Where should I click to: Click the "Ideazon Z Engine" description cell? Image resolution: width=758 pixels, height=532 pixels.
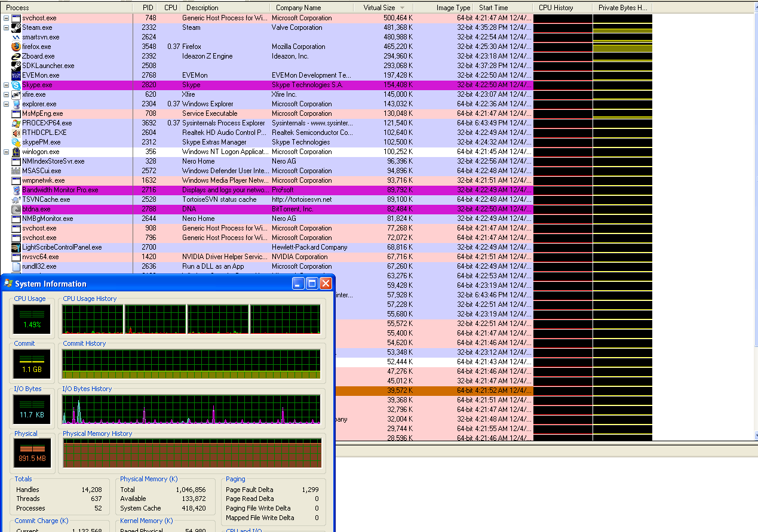tap(207, 56)
